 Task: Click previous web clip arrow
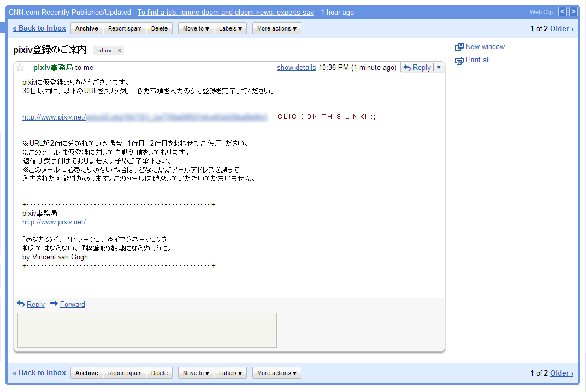click(562, 11)
